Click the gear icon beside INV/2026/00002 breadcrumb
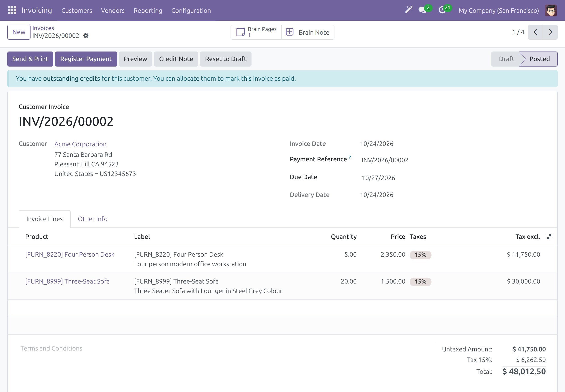Screen dimensions: 565x392 (x=85, y=36)
